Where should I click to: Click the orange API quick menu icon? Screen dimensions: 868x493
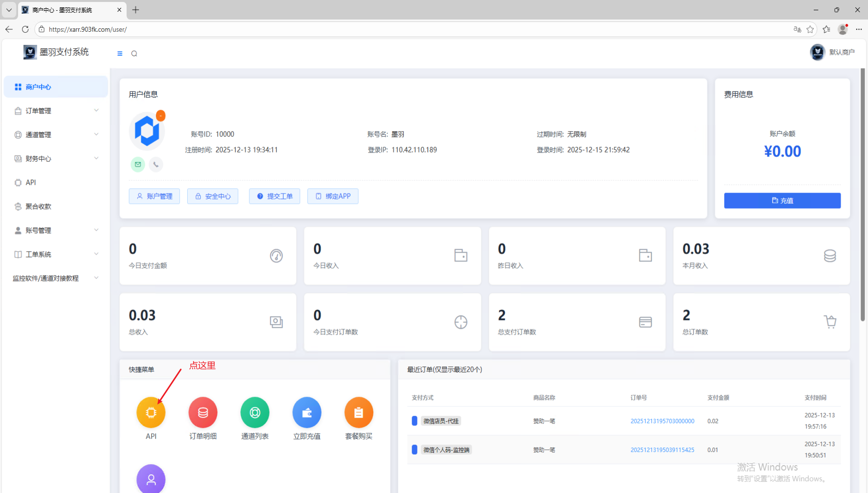pos(151,412)
